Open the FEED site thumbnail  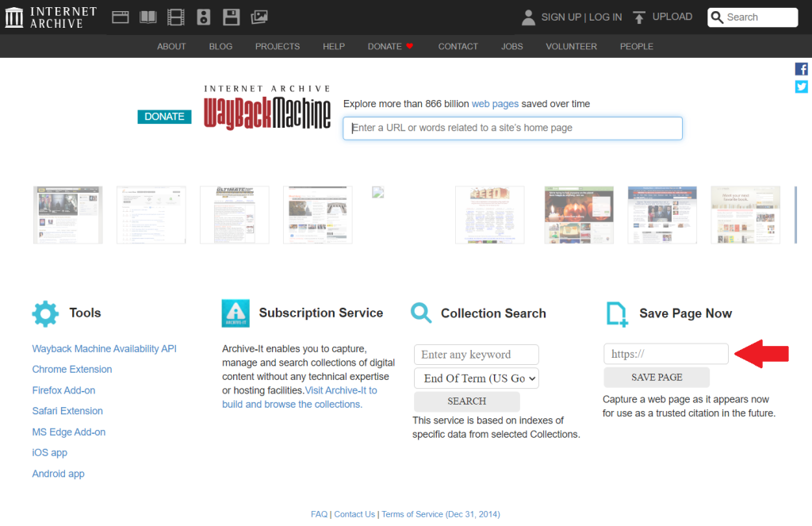coord(490,214)
